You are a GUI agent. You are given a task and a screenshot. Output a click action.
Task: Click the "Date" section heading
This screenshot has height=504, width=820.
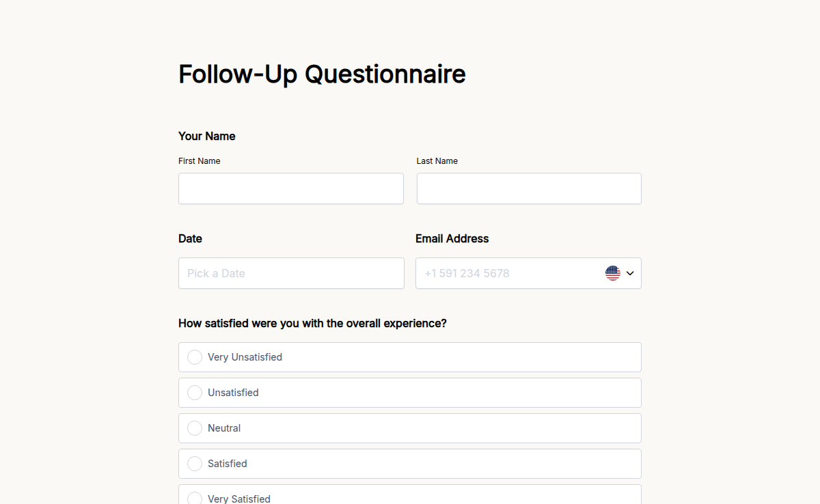pos(190,238)
